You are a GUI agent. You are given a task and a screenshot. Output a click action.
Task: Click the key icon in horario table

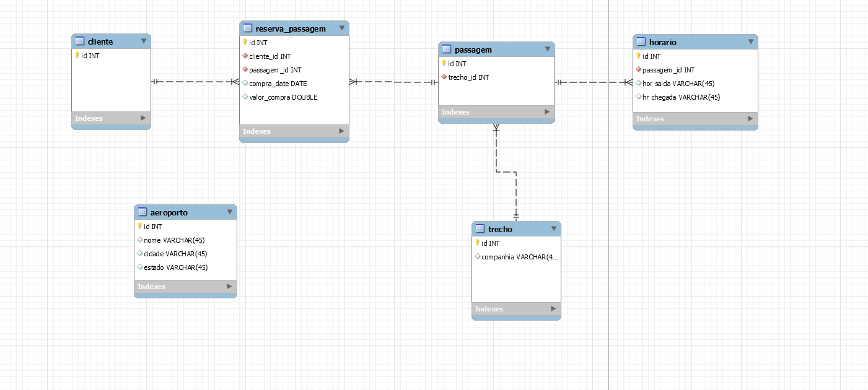[x=639, y=56]
